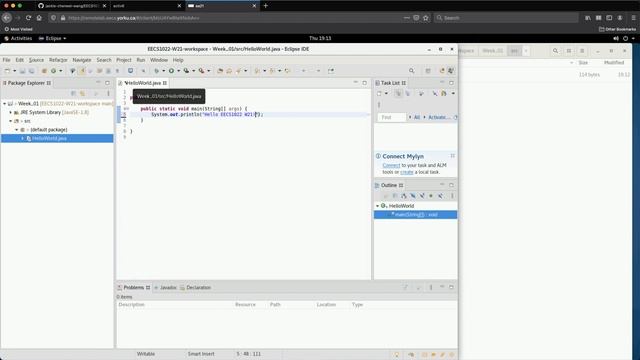Click the Eclipse toolbar search magnifier
The image size is (640, 360).
tap(411, 71)
